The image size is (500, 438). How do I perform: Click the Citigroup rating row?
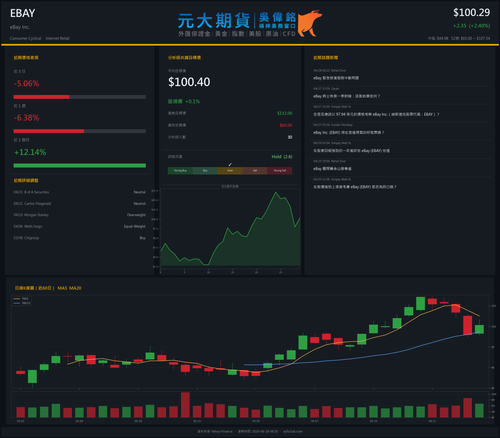(80, 238)
